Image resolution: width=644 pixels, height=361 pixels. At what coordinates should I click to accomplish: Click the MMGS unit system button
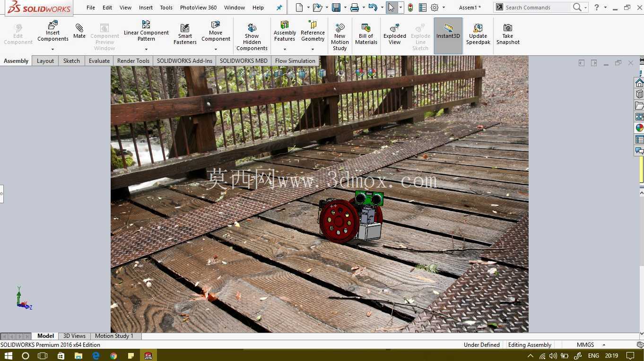[585, 345]
